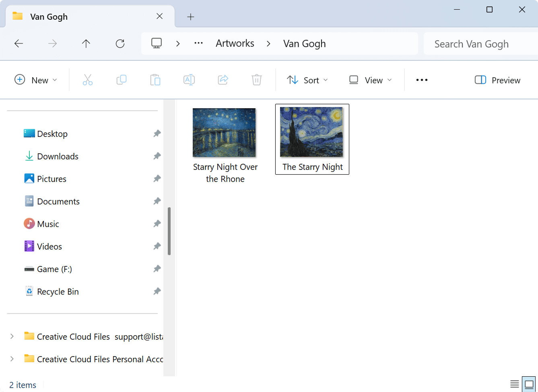
Task: Click the Paste clipboard icon
Action: (x=155, y=80)
